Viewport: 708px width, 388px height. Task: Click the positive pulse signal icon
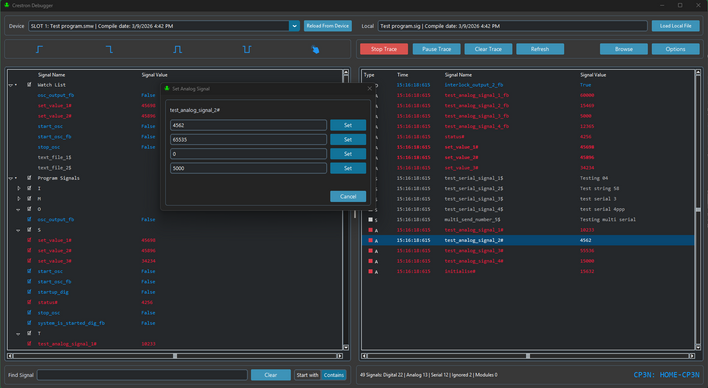[178, 49]
